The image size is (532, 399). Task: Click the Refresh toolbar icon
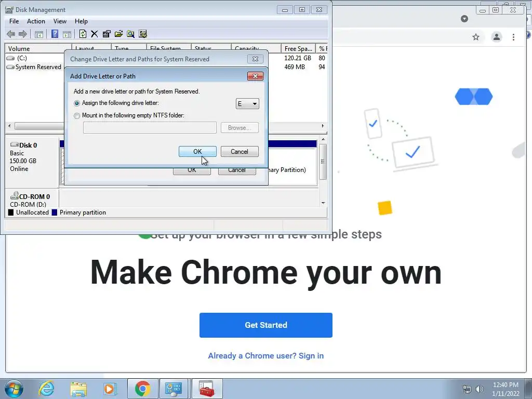tap(83, 34)
